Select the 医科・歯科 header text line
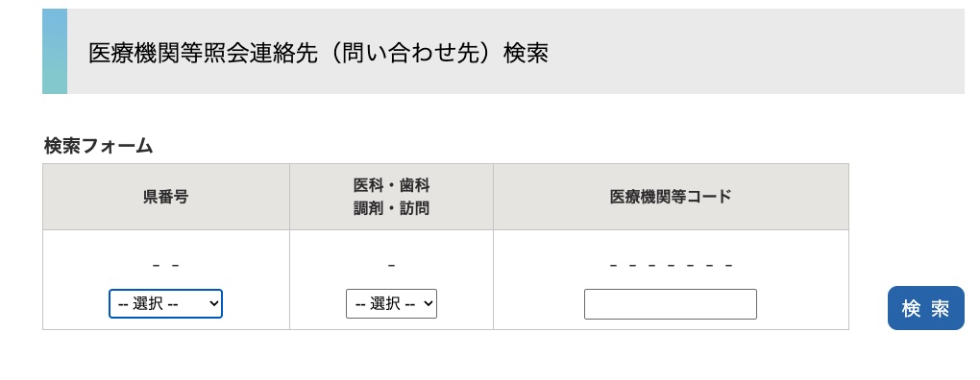 [x=391, y=185]
